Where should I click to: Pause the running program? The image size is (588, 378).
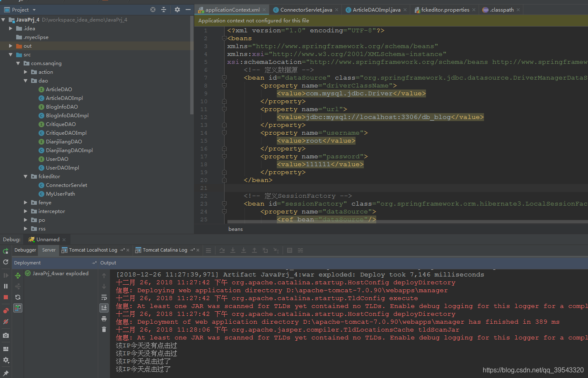6,286
